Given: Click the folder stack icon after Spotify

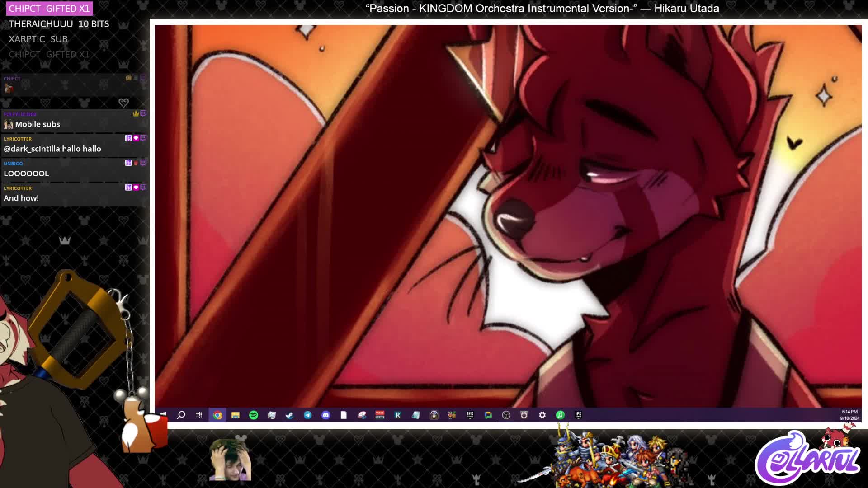Looking at the screenshot, I should pos(271,415).
